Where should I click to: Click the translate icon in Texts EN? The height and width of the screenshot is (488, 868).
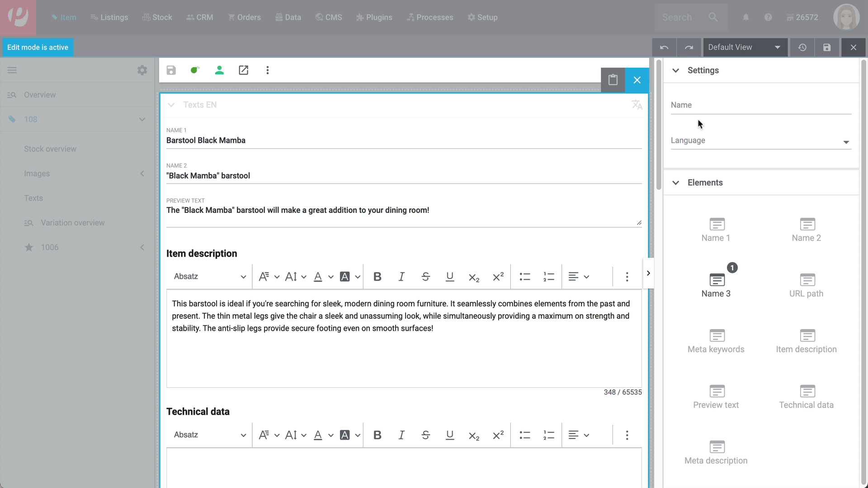coord(637,105)
